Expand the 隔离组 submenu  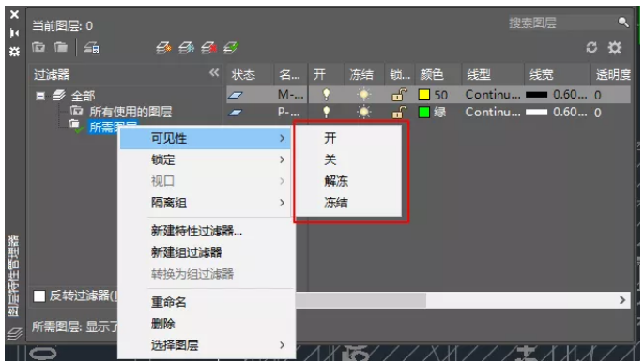pos(207,203)
